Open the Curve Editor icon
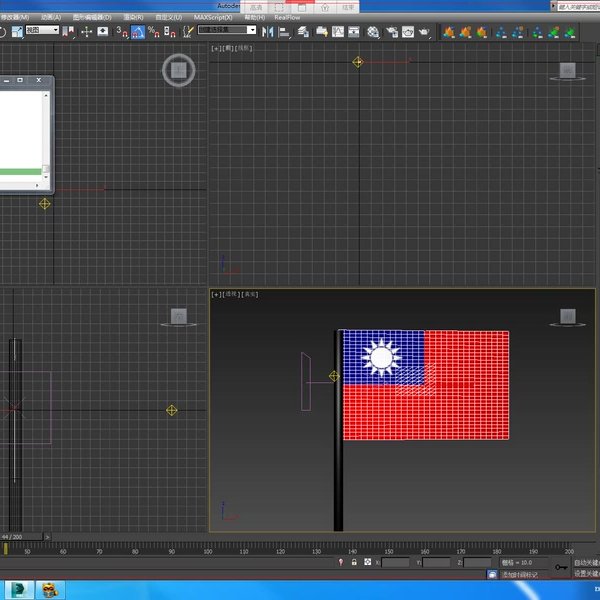Viewport: 600px width, 600px height. tap(338, 32)
